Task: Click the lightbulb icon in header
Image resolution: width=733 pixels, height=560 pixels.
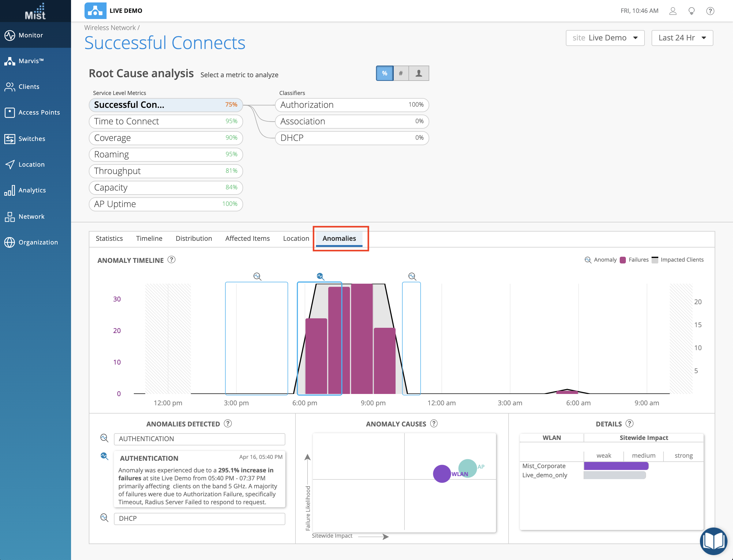Action: [x=691, y=11]
